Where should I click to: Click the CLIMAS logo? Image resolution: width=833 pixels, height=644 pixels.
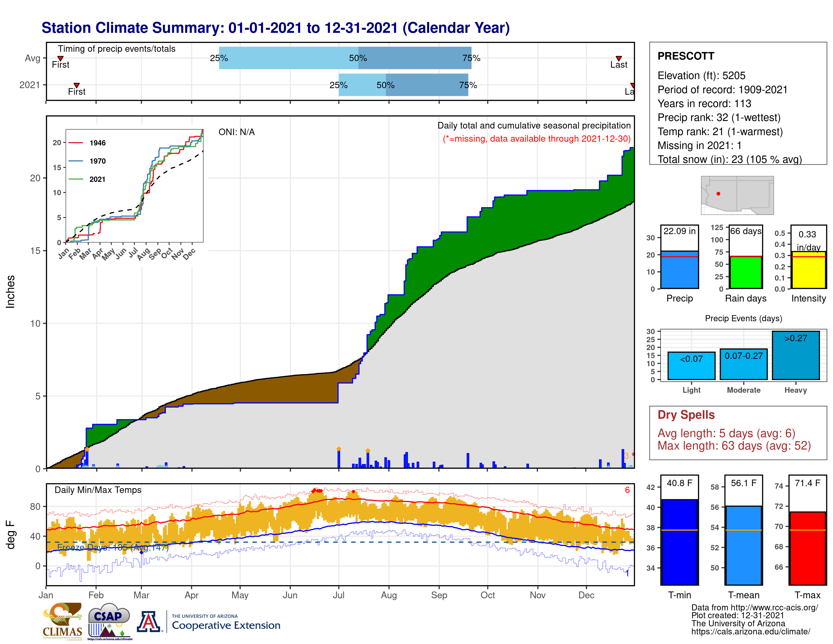point(63,621)
